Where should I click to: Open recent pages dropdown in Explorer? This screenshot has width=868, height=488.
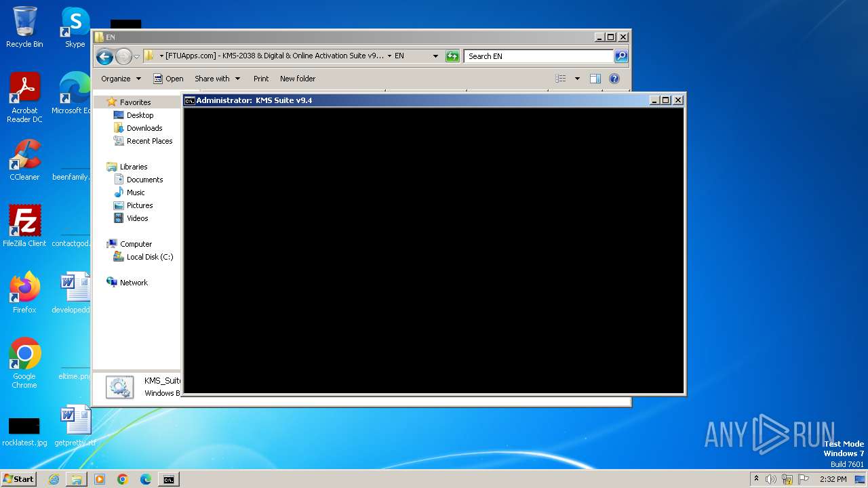coord(136,56)
